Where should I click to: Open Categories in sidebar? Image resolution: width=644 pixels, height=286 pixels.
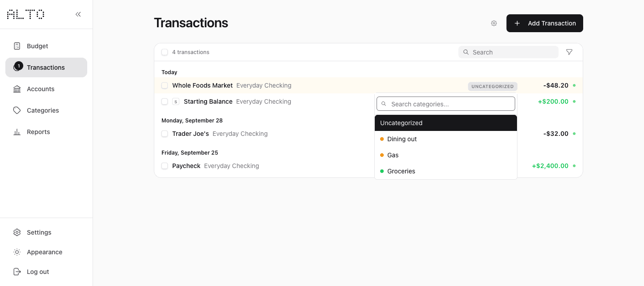coord(46,110)
